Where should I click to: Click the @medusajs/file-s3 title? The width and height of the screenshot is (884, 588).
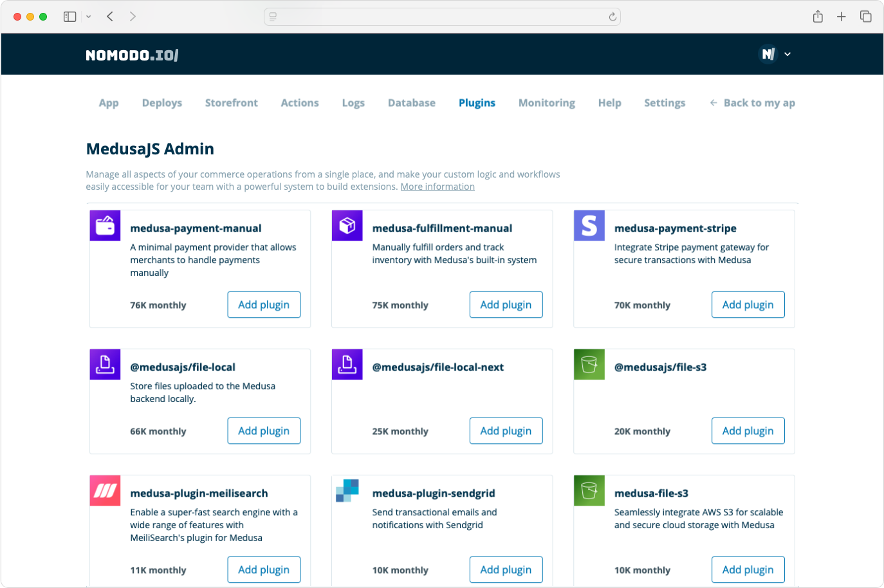[x=660, y=367]
